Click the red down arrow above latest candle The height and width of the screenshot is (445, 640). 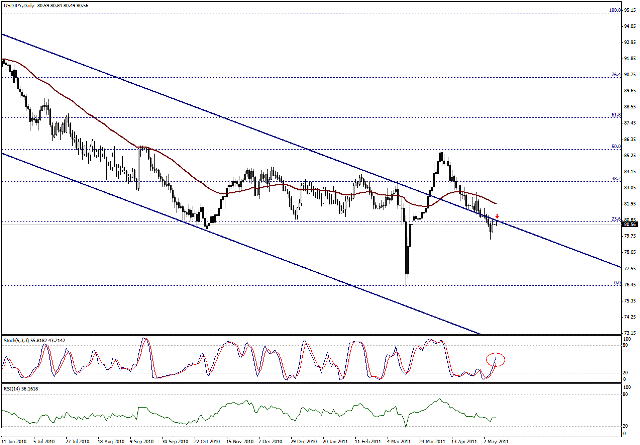(x=497, y=215)
